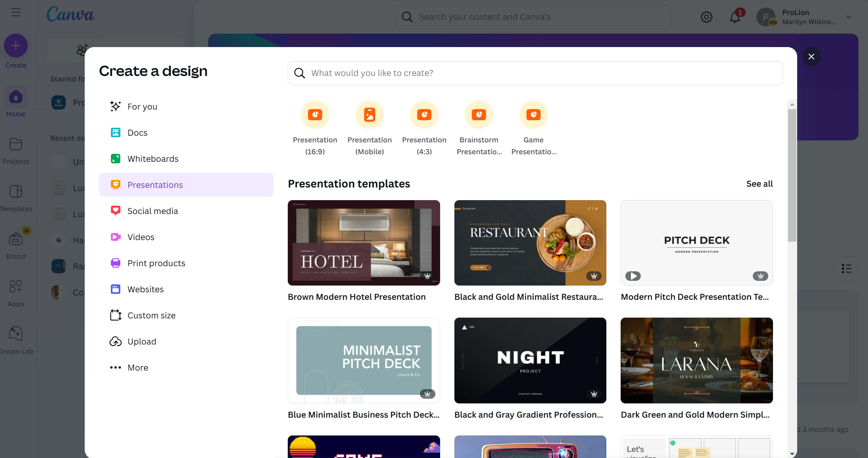
Task: Click the ProLion profile avatar
Action: (766, 17)
